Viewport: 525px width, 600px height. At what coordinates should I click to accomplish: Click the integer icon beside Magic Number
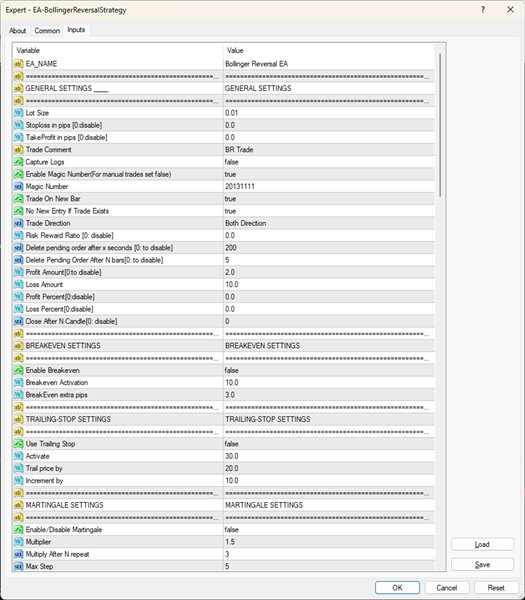18,186
